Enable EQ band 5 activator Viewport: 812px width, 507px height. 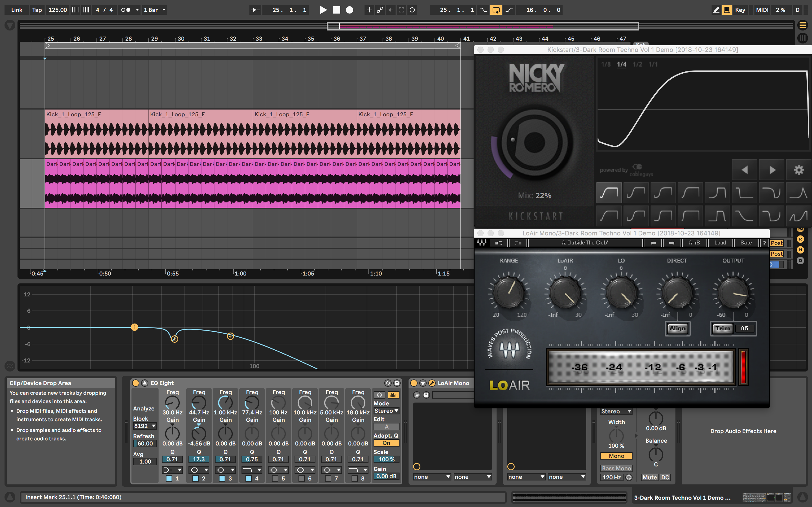click(275, 478)
